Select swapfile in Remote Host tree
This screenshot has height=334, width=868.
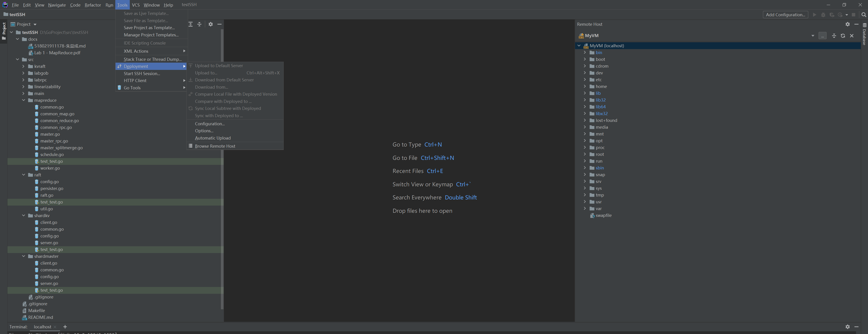point(603,215)
